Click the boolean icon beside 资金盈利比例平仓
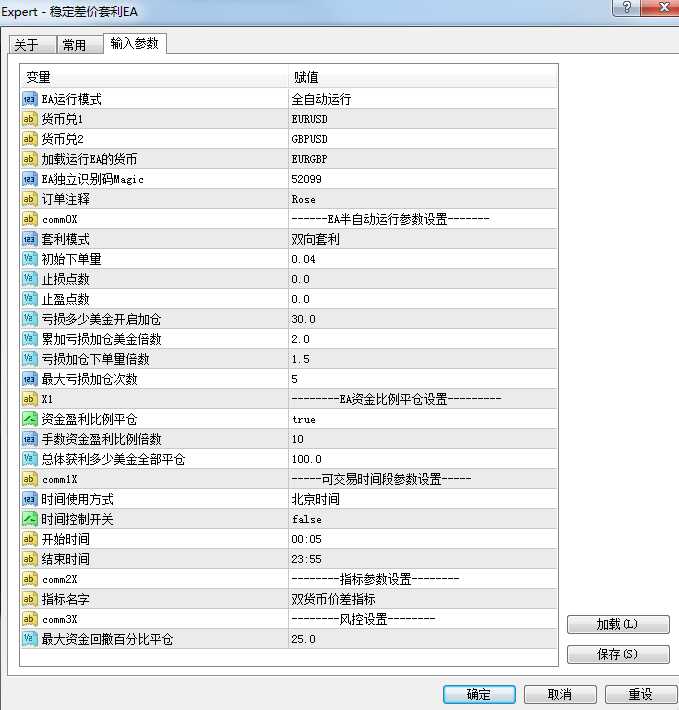 click(29, 419)
